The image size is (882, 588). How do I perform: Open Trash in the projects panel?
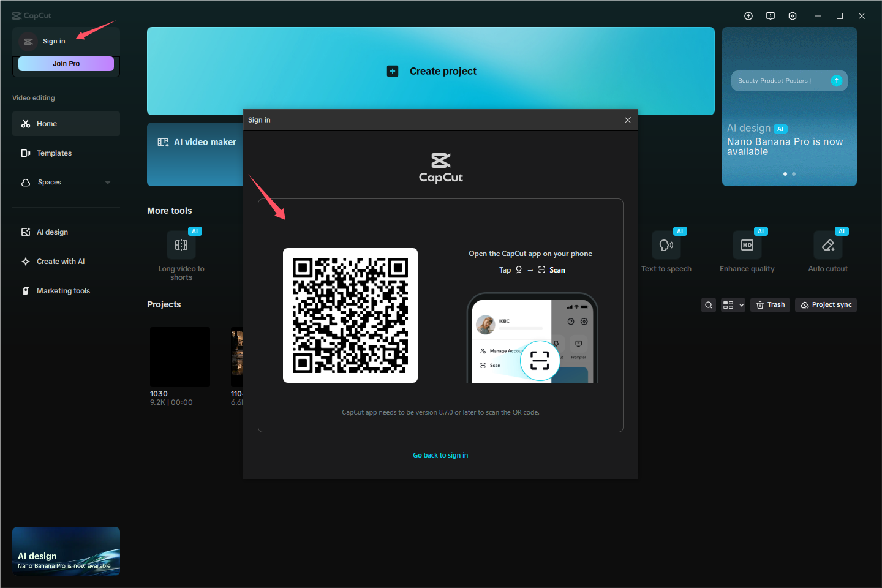coord(770,304)
